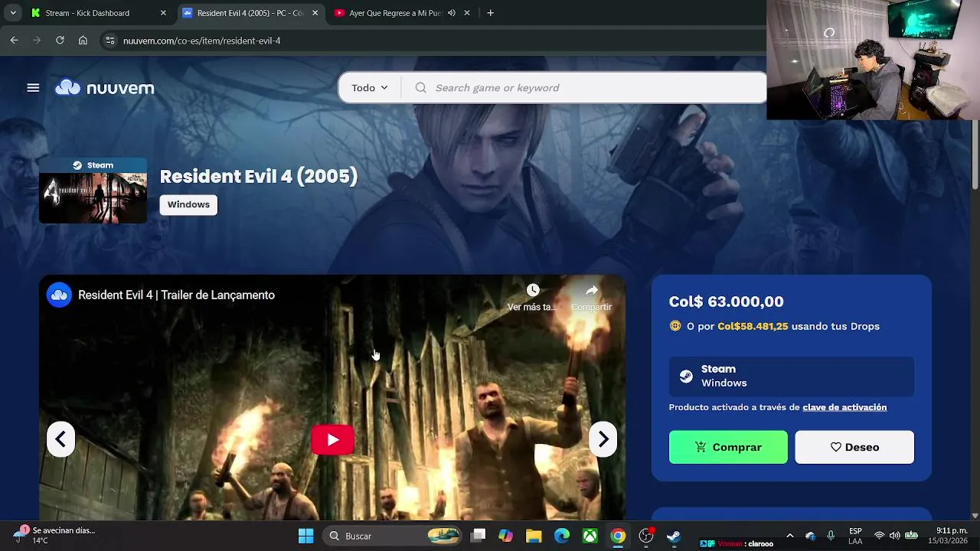
Task: Open File Explorer from the taskbar
Action: point(534,536)
